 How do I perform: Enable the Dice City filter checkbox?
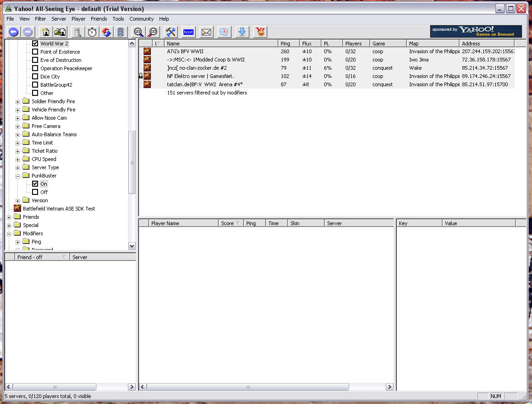pos(35,77)
